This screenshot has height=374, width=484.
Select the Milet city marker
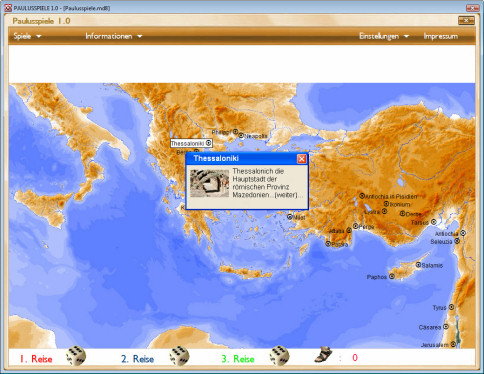click(290, 217)
